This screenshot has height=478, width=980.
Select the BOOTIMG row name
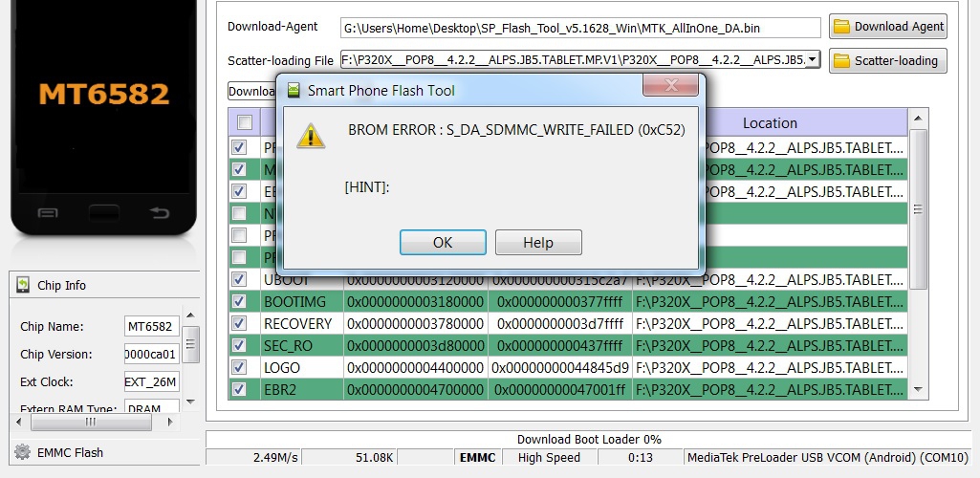pos(295,302)
